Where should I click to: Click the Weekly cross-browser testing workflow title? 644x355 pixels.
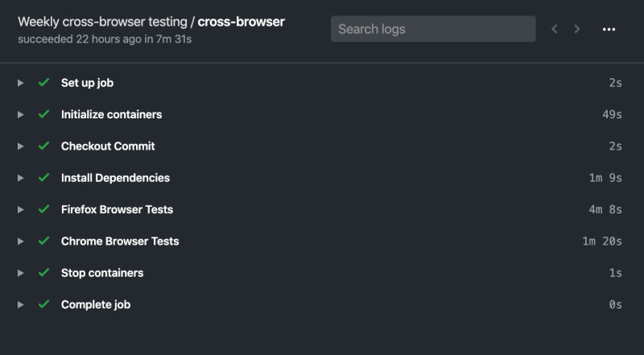[103, 22]
